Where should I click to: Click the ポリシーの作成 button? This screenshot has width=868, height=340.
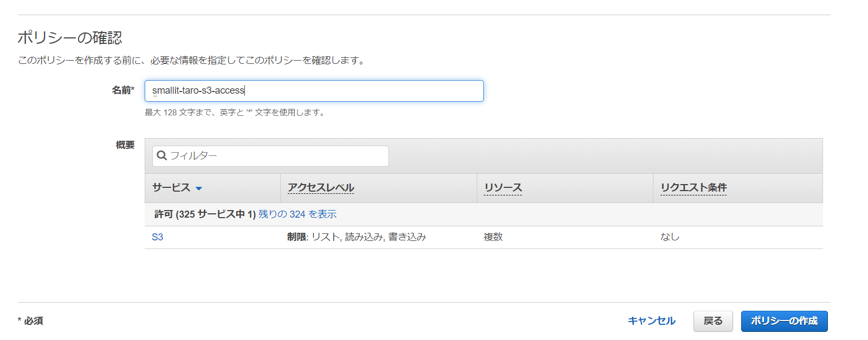784,321
